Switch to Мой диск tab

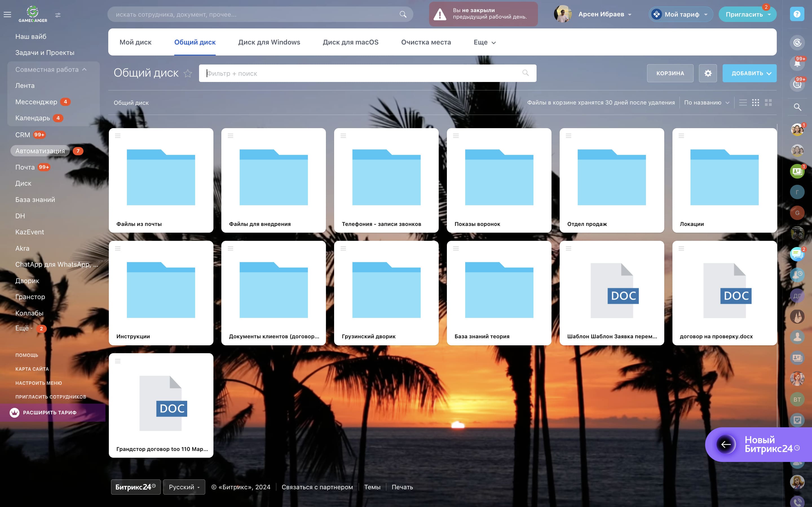click(x=135, y=42)
